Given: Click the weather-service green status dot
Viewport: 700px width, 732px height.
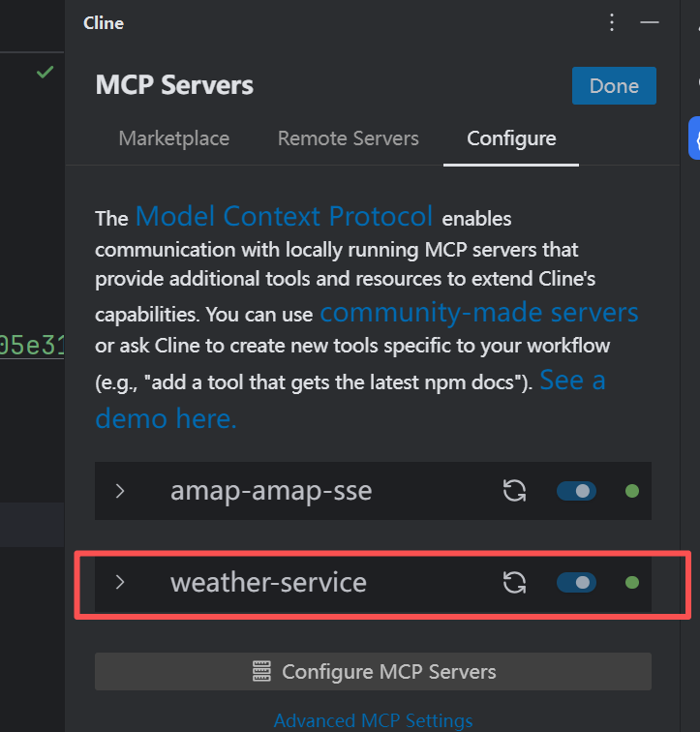Looking at the screenshot, I should point(632,582).
